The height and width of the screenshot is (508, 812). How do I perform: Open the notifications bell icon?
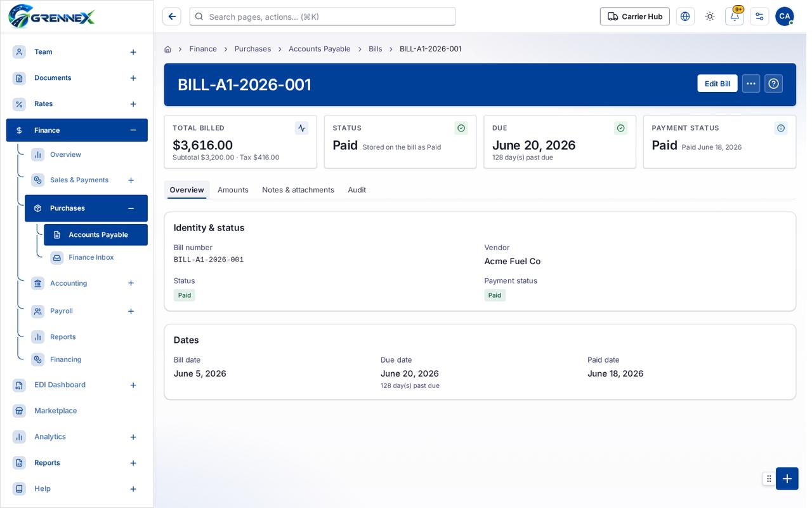pyautogui.click(x=734, y=17)
